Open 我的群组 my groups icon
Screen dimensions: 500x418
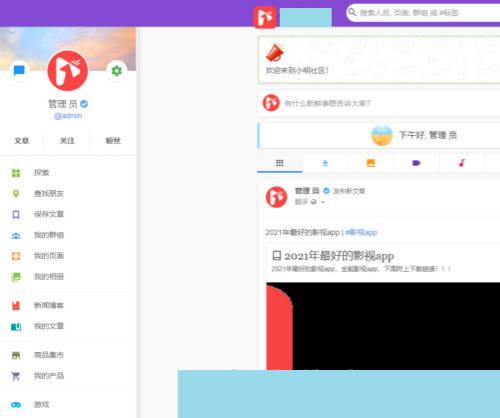pyautogui.click(x=16, y=235)
